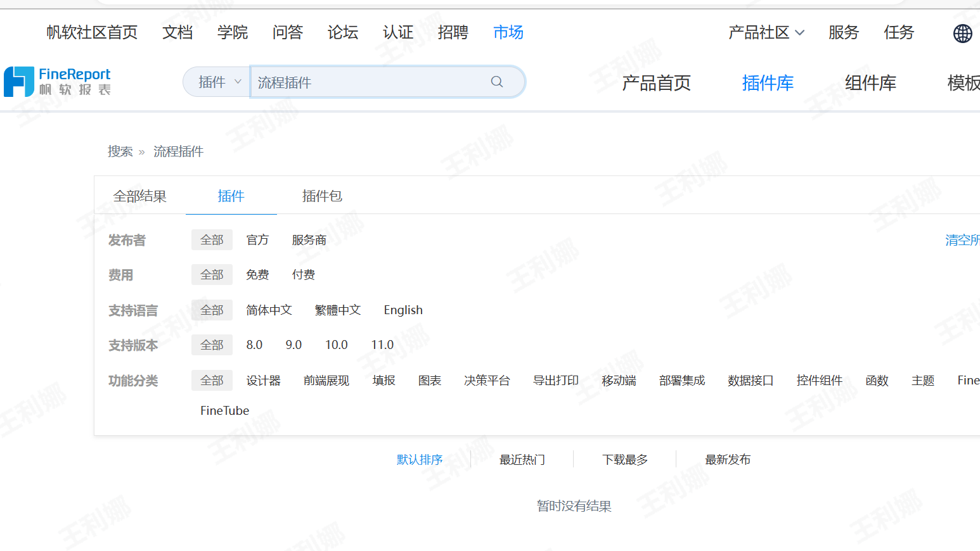Switch to 组件库 section
980x551 pixels.
click(x=870, y=83)
